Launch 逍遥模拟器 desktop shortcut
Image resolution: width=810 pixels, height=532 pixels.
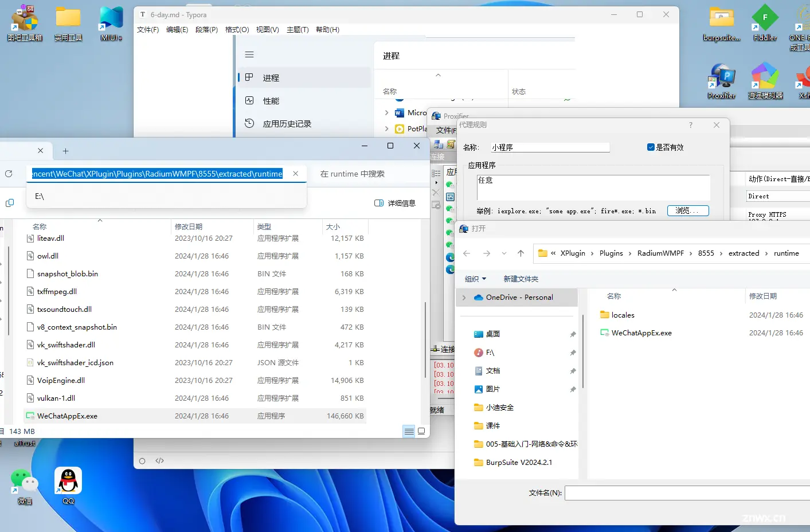click(765, 81)
